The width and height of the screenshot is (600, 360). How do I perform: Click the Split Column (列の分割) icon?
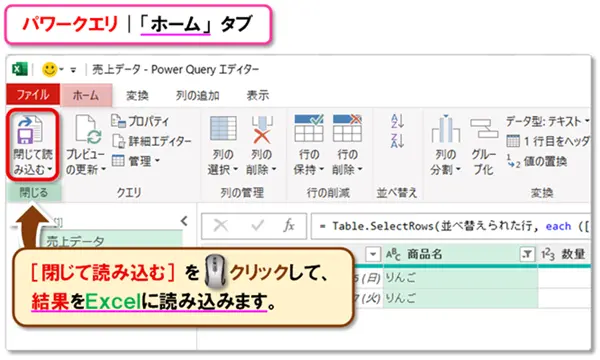(445, 129)
